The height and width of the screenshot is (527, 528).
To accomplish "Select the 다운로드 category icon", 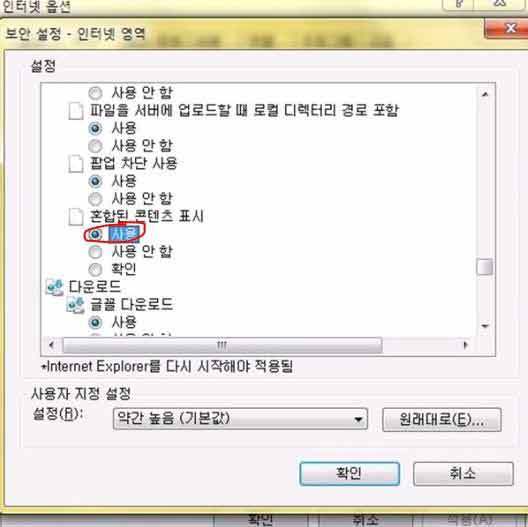I will [54, 287].
